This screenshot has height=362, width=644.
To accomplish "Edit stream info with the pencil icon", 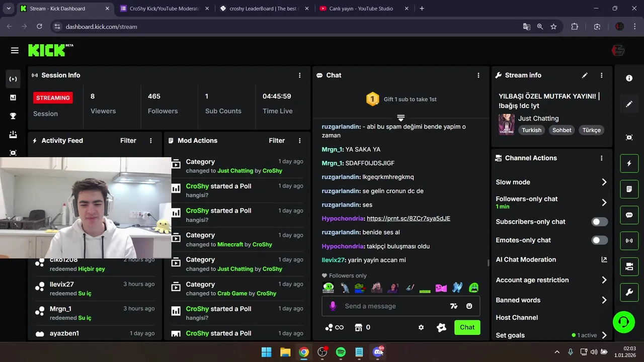I will click(585, 75).
